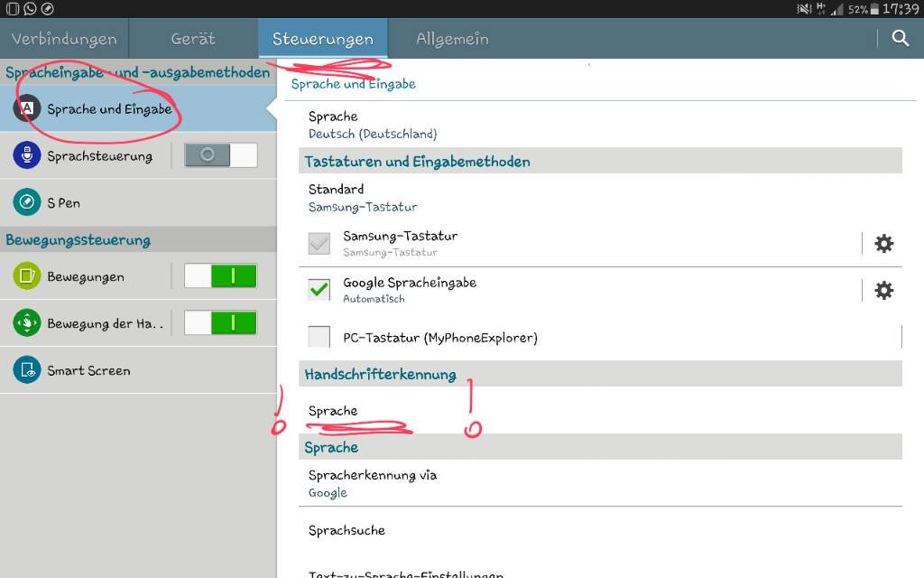Tap the muted sound status icon
Viewport: 924px width, 578px height.
pyautogui.click(x=804, y=9)
